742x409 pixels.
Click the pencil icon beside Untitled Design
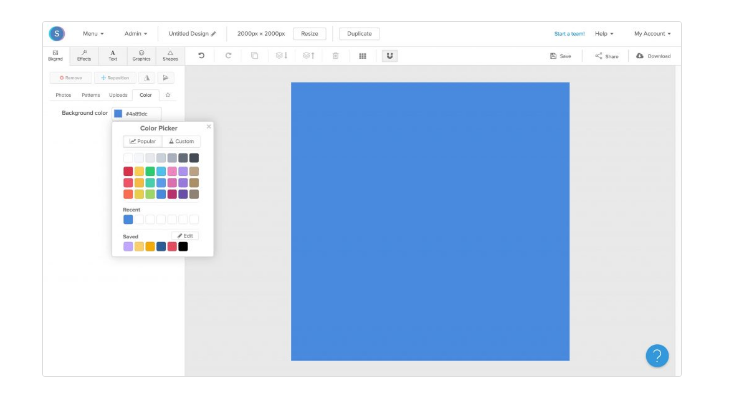213,34
